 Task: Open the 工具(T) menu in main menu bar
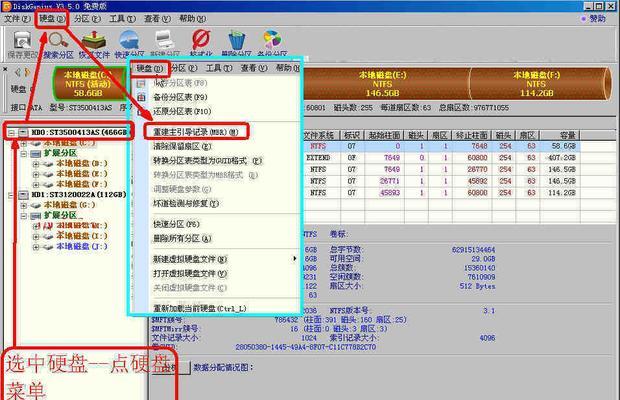[122, 19]
